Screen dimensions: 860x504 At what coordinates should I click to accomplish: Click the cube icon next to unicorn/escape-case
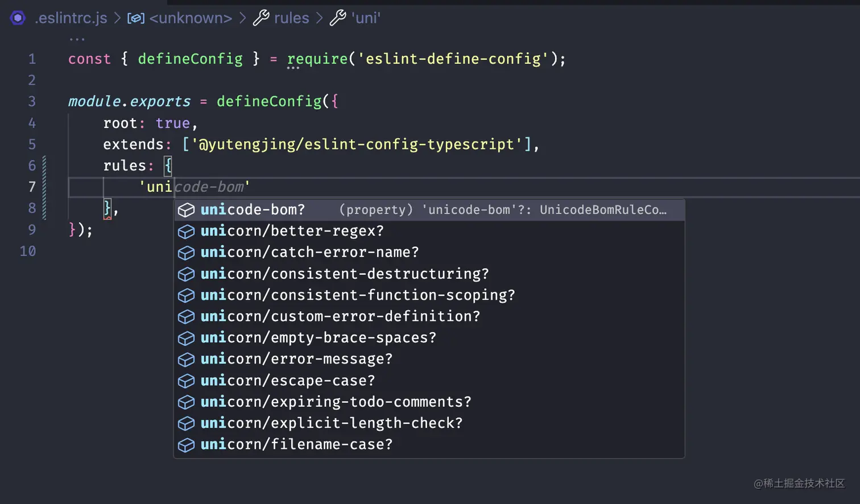pyautogui.click(x=187, y=380)
